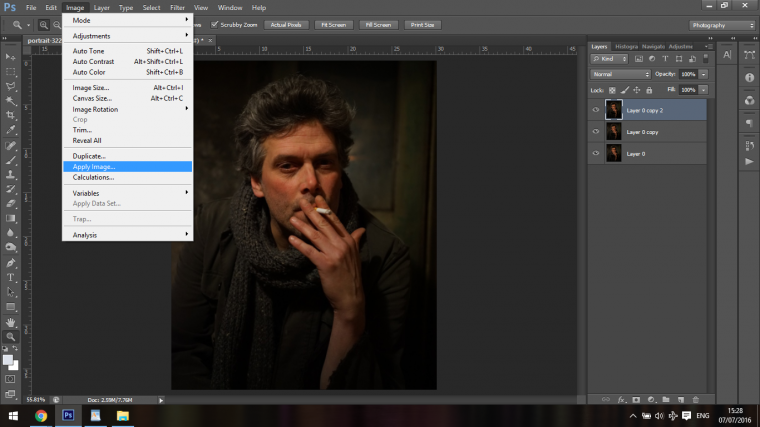Select the Rectangle shape tool

click(10, 307)
